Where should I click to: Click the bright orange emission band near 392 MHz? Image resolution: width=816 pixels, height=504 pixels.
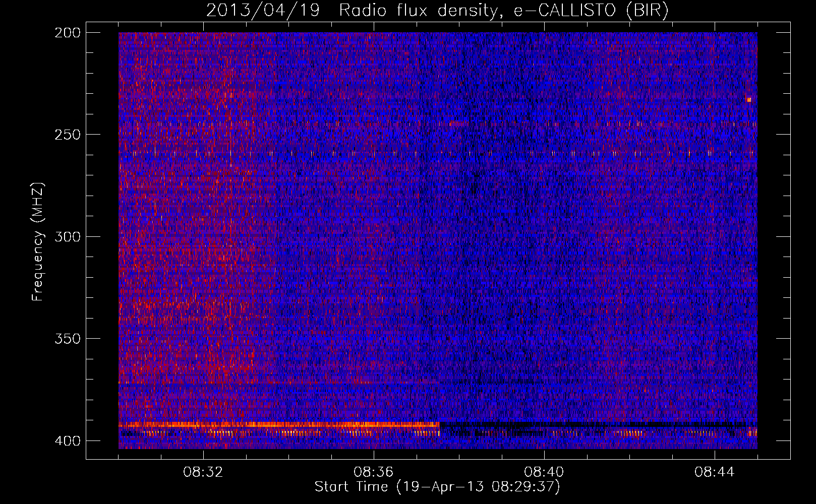click(279, 425)
